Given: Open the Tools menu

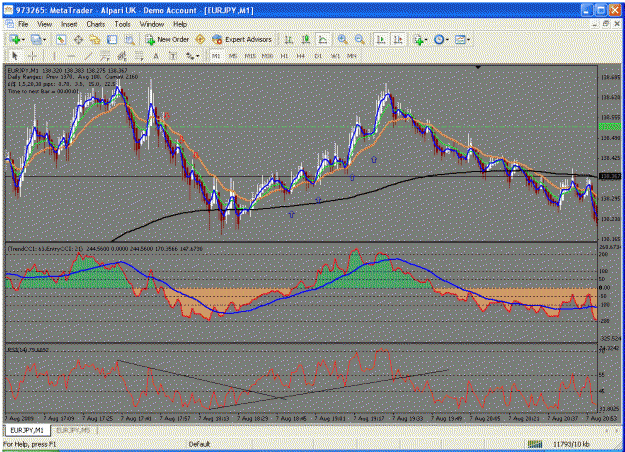Looking at the screenshot, I should click(x=122, y=24).
